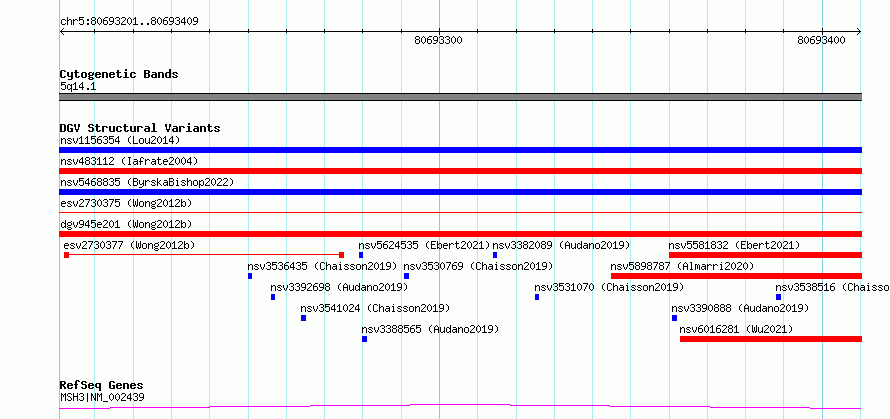Click the blue marker under nsv3530769
The height and width of the screenshot is (419, 890).
pyautogui.click(x=406, y=276)
